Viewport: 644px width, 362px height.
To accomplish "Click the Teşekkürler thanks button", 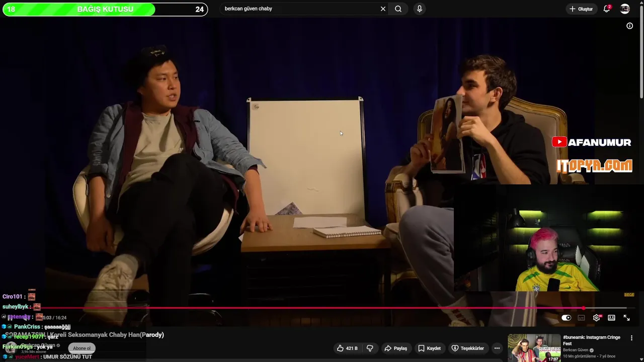I will 467,348.
